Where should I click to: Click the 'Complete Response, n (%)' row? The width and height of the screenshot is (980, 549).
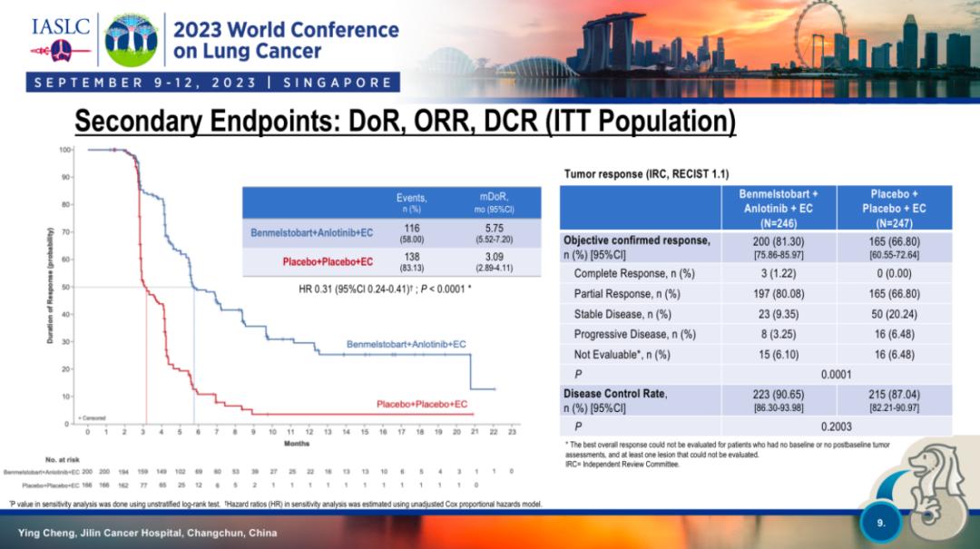click(x=634, y=273)
